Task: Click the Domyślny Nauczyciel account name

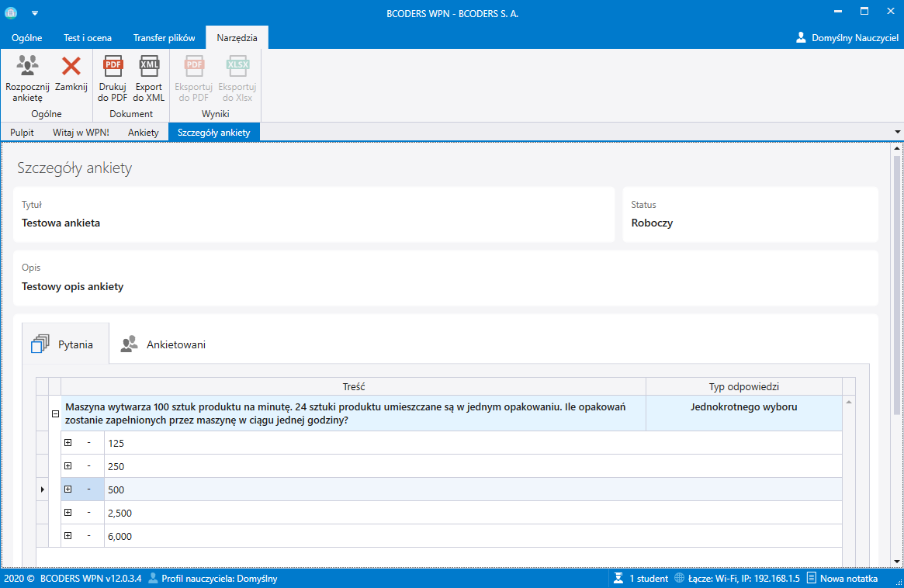Action: (855, 37)
